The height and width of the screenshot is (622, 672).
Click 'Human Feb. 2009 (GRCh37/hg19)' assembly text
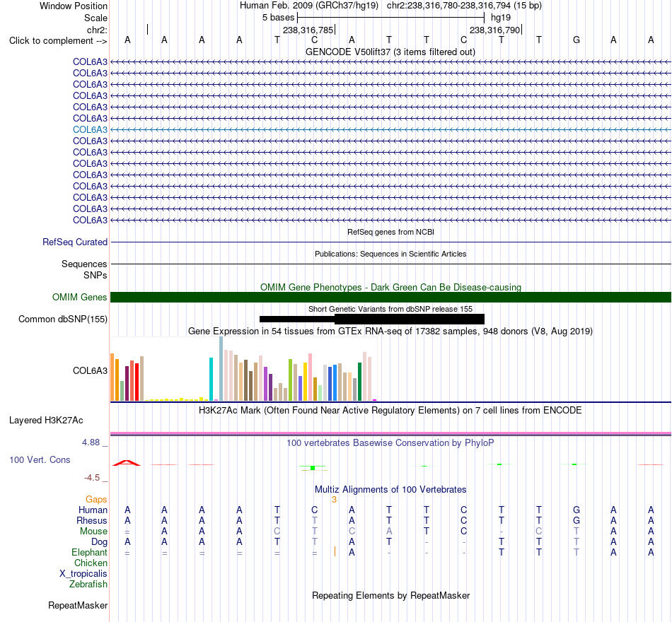[x=309, y=6]
